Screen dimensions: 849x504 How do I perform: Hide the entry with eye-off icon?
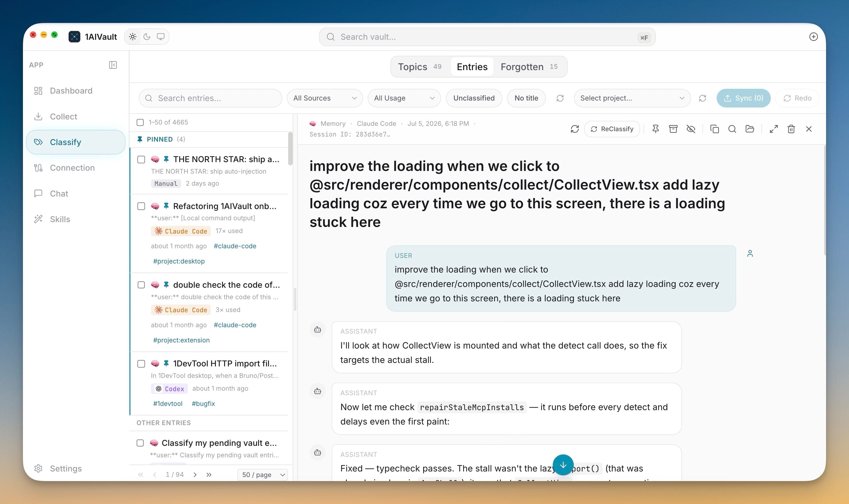(691, 129)
